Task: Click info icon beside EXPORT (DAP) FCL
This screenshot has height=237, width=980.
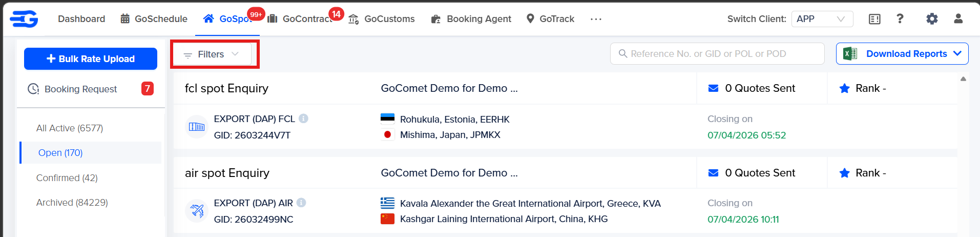Action: coord(303,118)
